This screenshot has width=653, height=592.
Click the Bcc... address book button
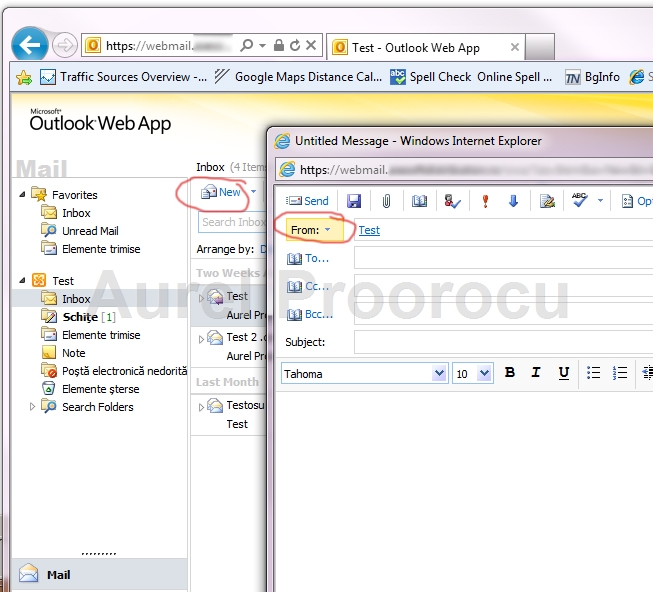point(310,314)
